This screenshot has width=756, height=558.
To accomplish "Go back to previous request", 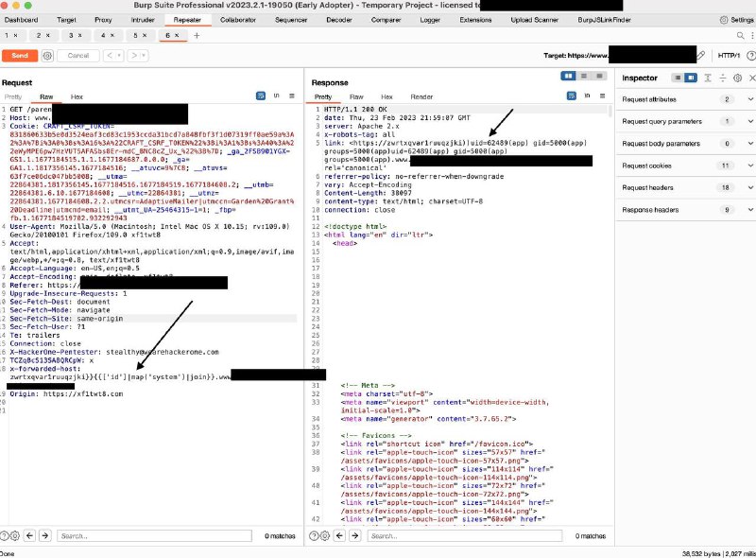I will [110, 56].
